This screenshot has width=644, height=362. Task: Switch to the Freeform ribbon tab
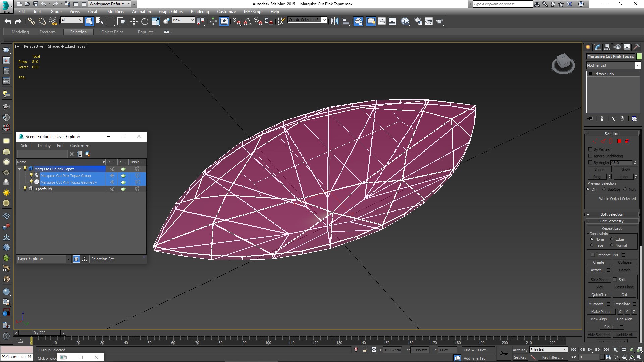coord(47,32)
